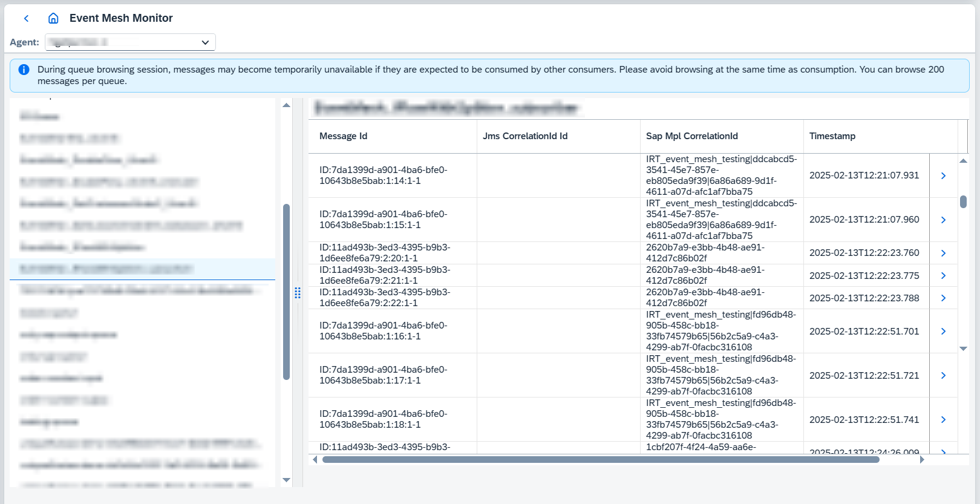Open the Agent dropdown
The width and height of the screenshot is (980, 504).
pos(130,42)
